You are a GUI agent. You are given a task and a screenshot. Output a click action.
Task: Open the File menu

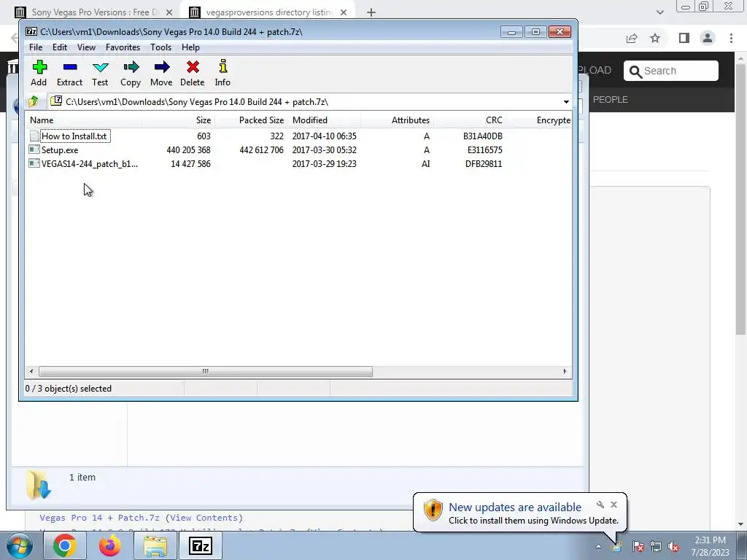click(36, 47)
